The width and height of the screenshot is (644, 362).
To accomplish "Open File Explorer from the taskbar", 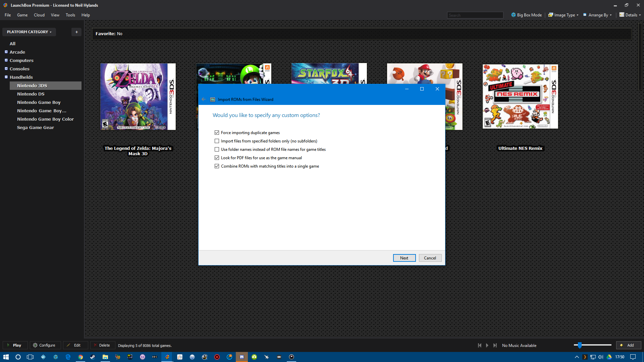I will point(105,357).
